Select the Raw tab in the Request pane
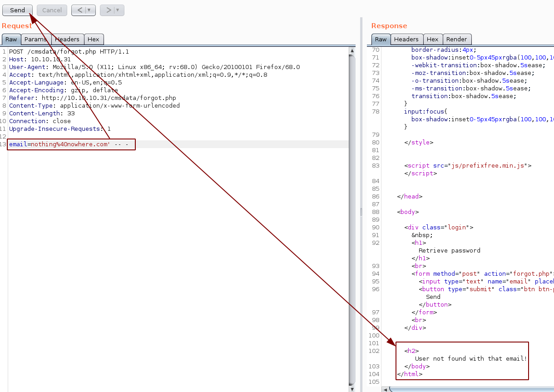 click(x=11, y=40)
